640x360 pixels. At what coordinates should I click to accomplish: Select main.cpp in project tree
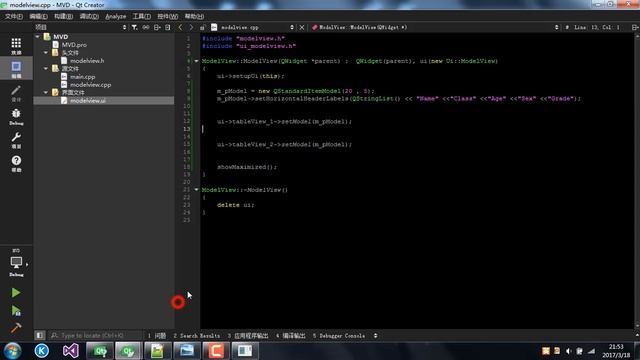(x=82, y=77)
